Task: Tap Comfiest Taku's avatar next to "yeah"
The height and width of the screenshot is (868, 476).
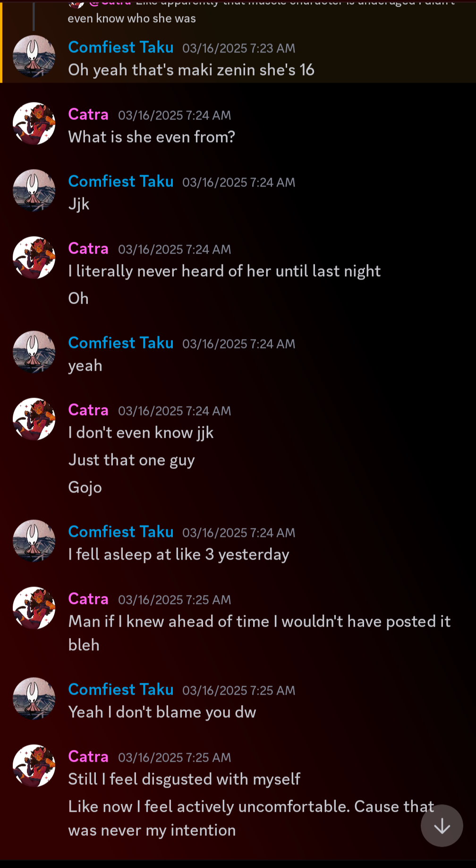Action: tap(34, 352)
